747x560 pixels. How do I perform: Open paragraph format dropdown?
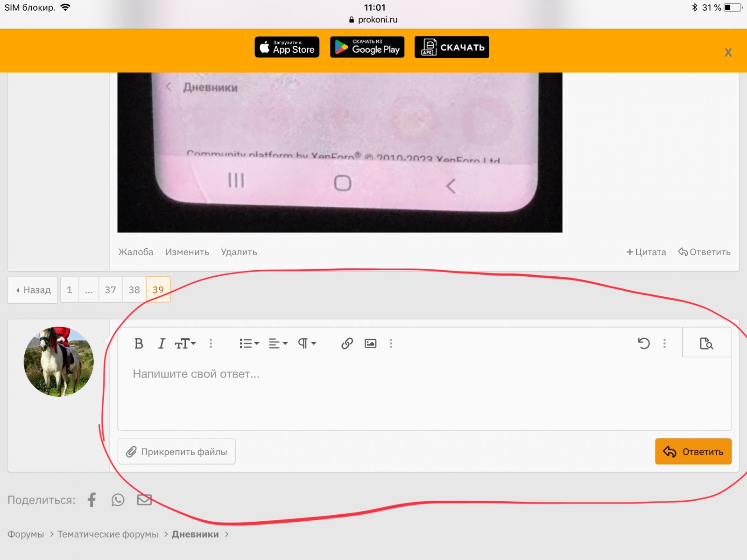(307, 344)
